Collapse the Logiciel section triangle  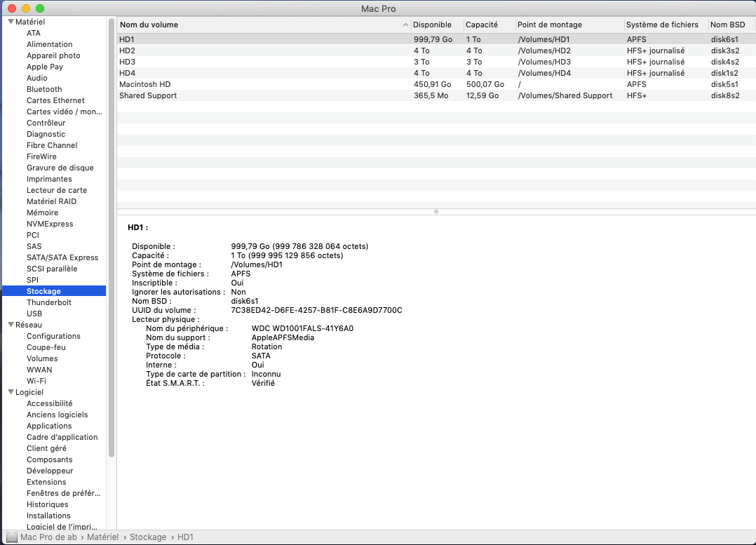tap(11, 392)
